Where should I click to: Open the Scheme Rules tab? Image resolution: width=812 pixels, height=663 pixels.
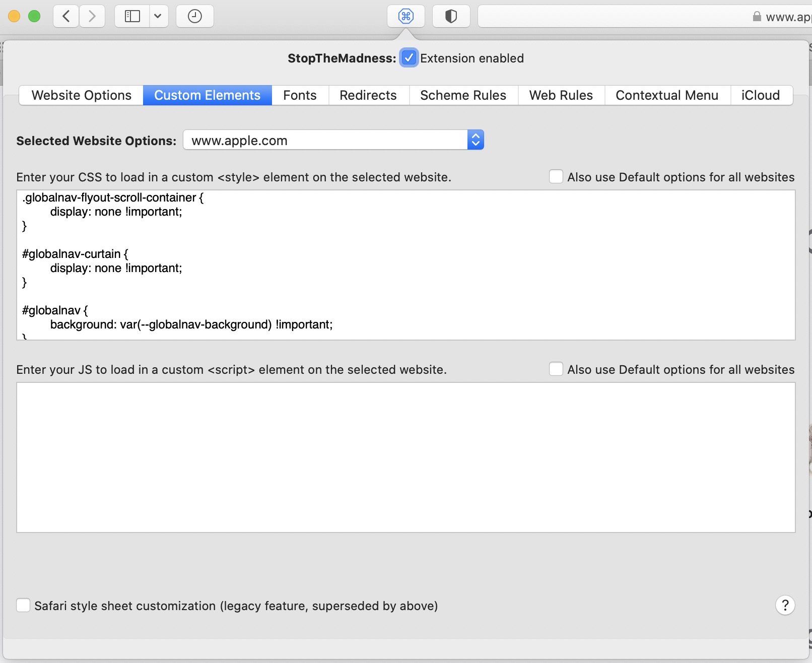click(463, 95)
